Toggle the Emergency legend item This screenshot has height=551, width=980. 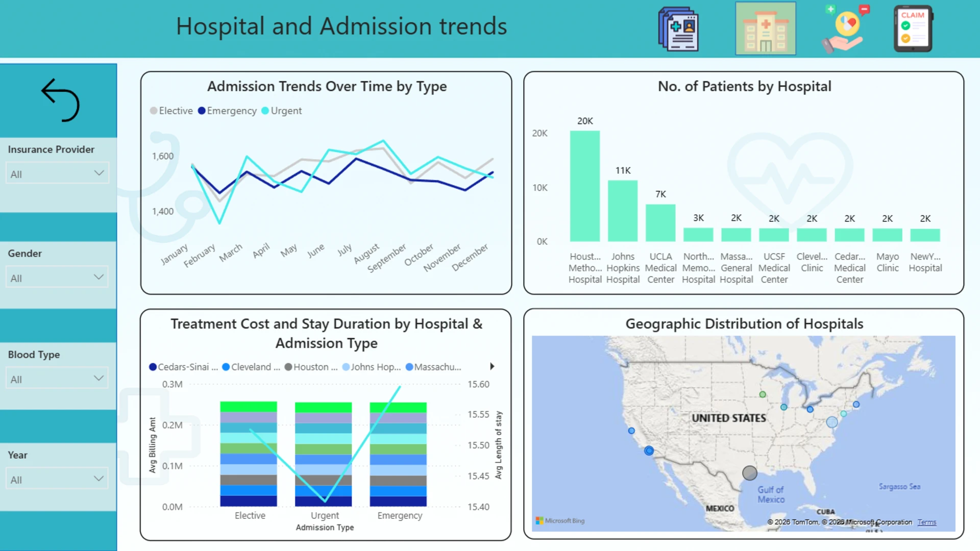[x=227, y=111]
